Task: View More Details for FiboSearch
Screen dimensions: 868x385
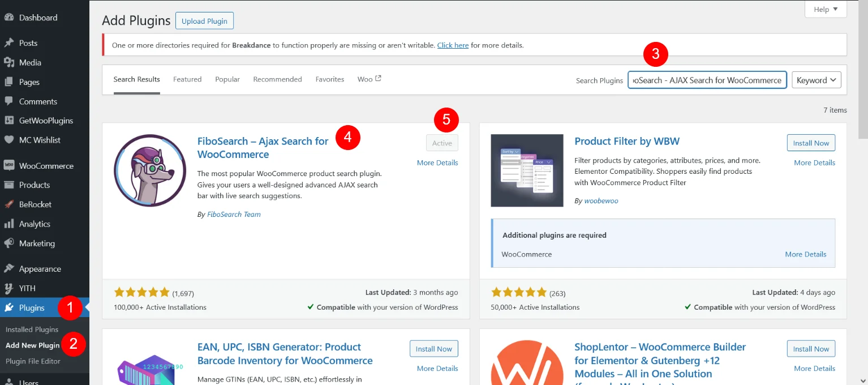Action: [437, 162]
